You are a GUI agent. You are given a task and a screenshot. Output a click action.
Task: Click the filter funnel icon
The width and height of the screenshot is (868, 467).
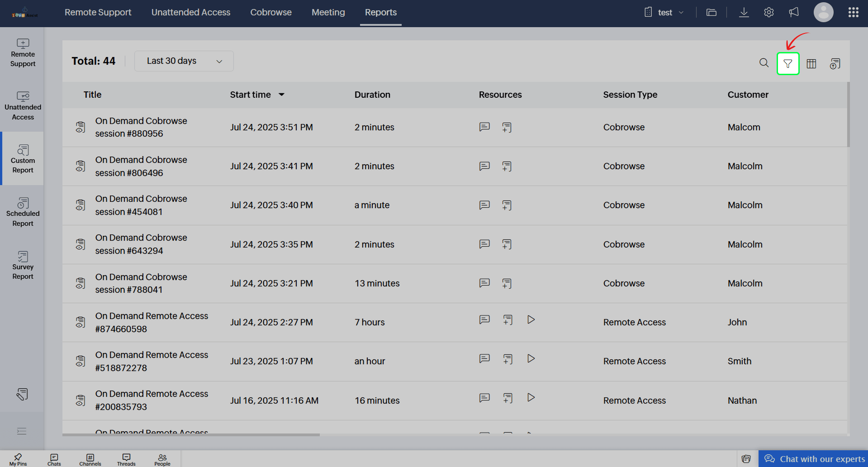coord(788,64)
